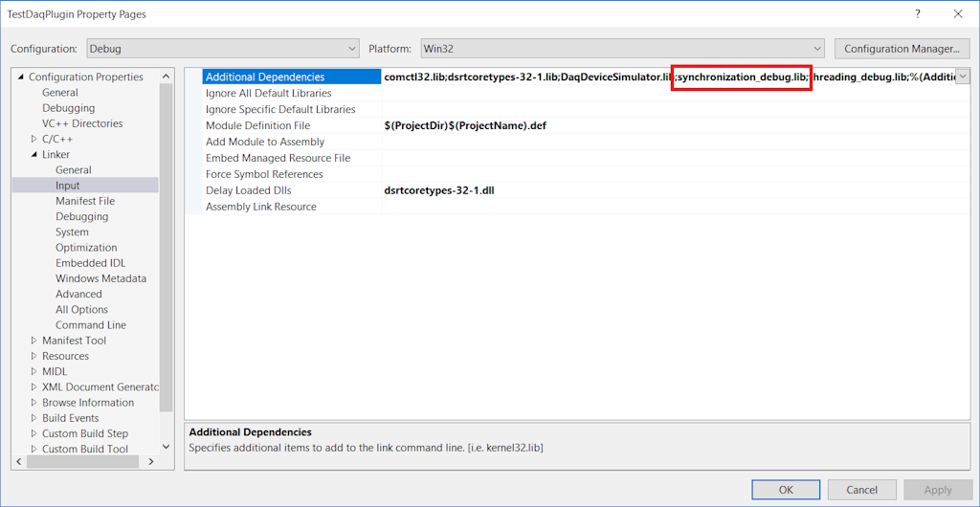Click the help question mark button
The image size is (980, 507).
pos(918,14)
